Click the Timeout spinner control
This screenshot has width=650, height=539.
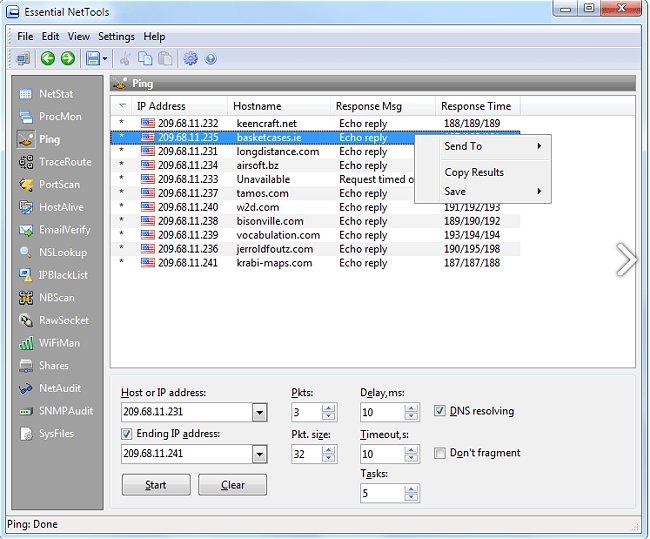coord(411,454)
